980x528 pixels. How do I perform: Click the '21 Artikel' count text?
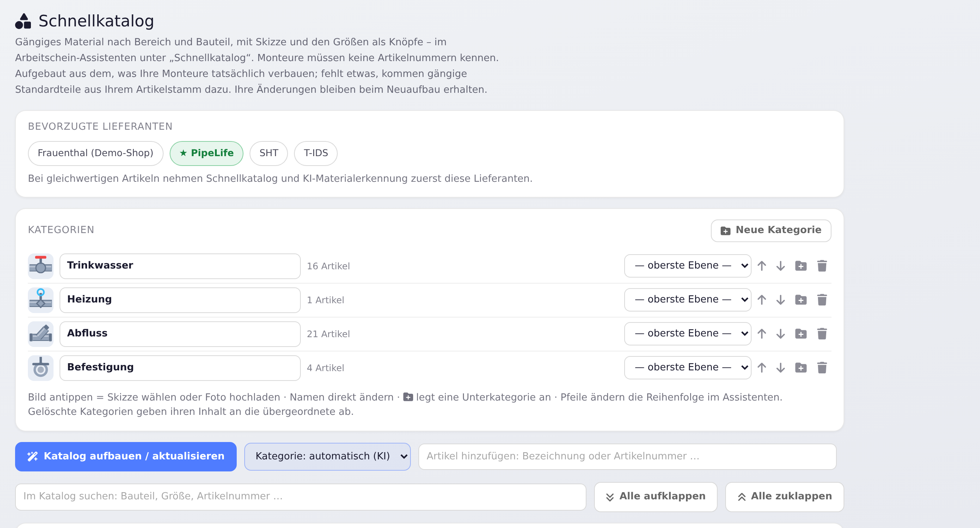tap(328, 334)
